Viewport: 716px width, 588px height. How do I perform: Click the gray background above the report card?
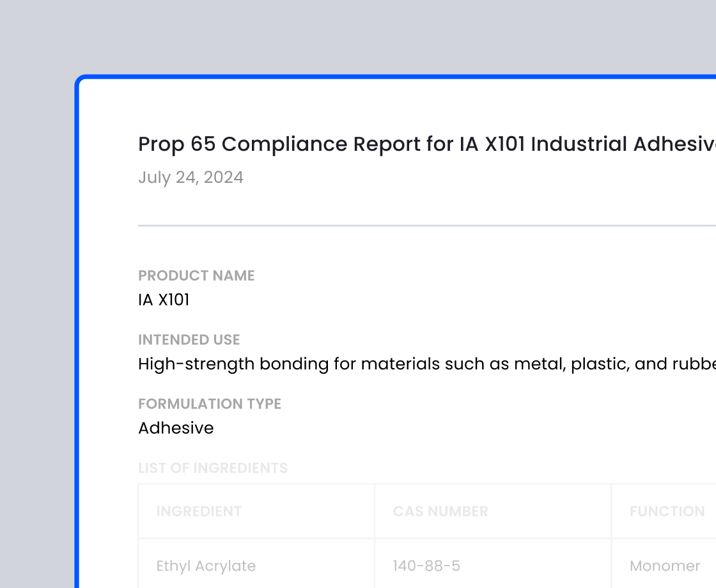(358, 35)
